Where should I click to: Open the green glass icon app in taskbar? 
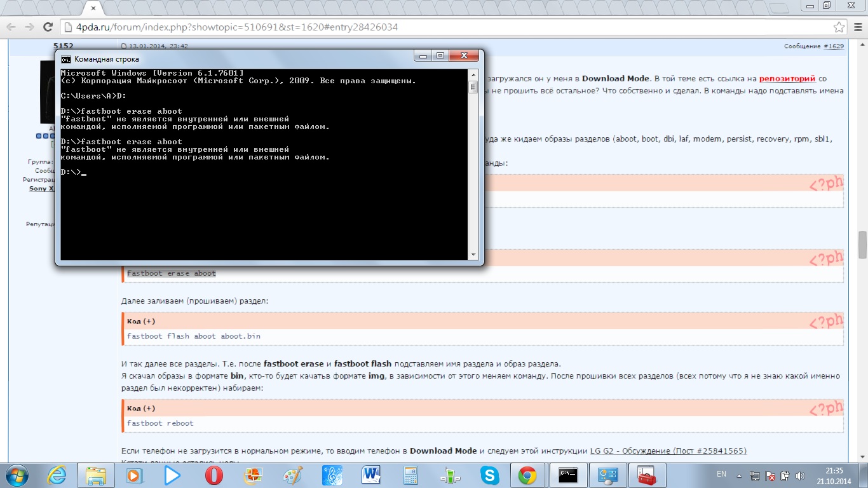tap(449, 475)
